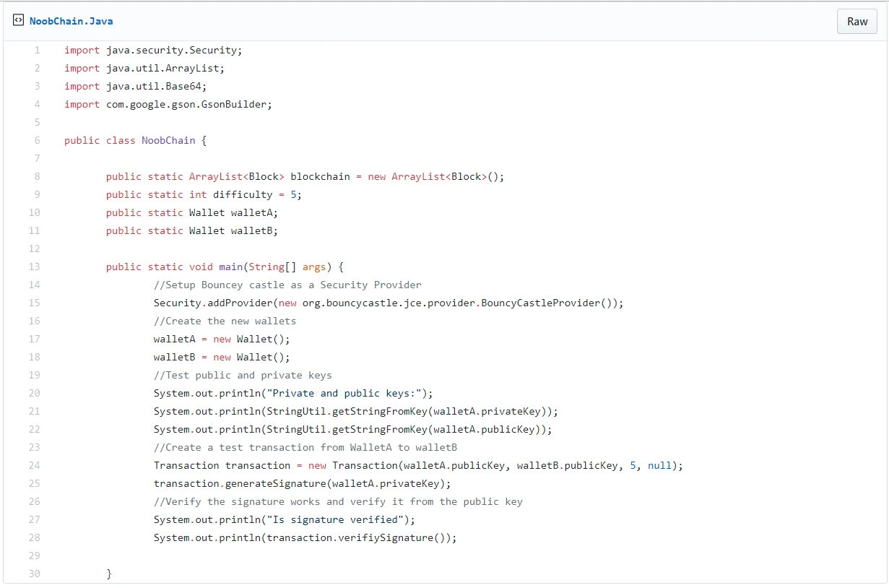
Task: Select line number 1
Action: [37, 50]
